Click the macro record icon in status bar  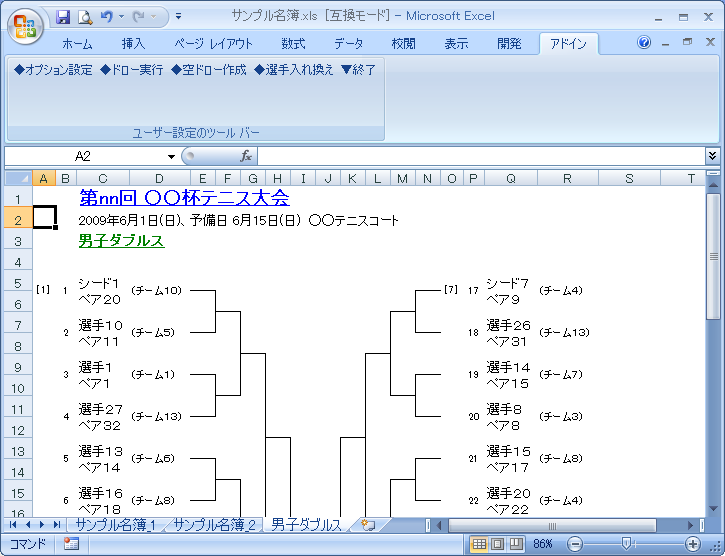pyautogui.click(x=71, y=544)
